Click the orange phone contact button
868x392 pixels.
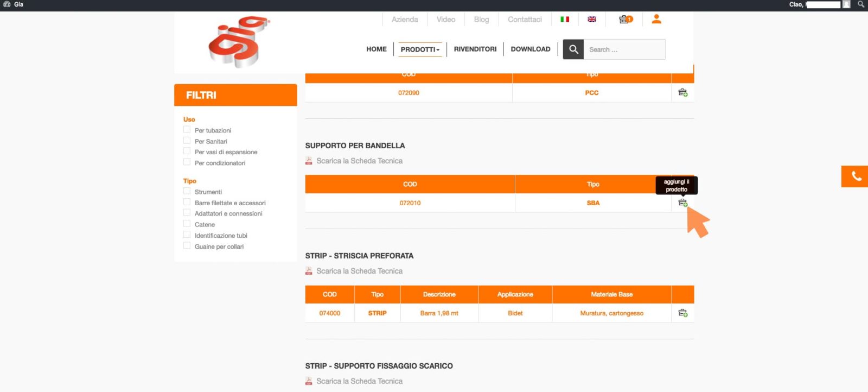click(856, 176)
